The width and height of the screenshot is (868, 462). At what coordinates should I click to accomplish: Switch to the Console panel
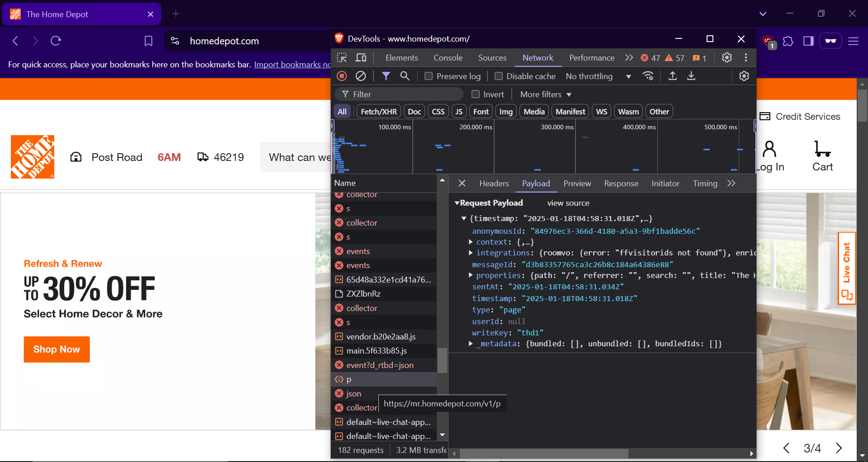tap(448, 58)
